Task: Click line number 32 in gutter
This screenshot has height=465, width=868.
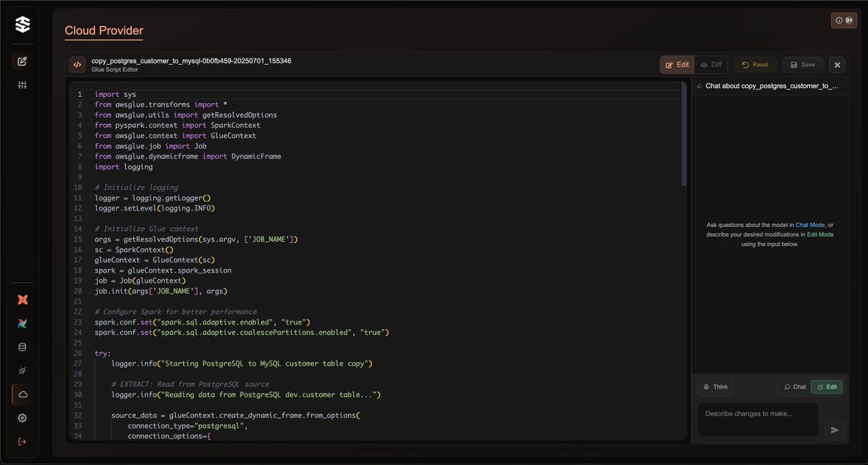Action: click(78, 415)
